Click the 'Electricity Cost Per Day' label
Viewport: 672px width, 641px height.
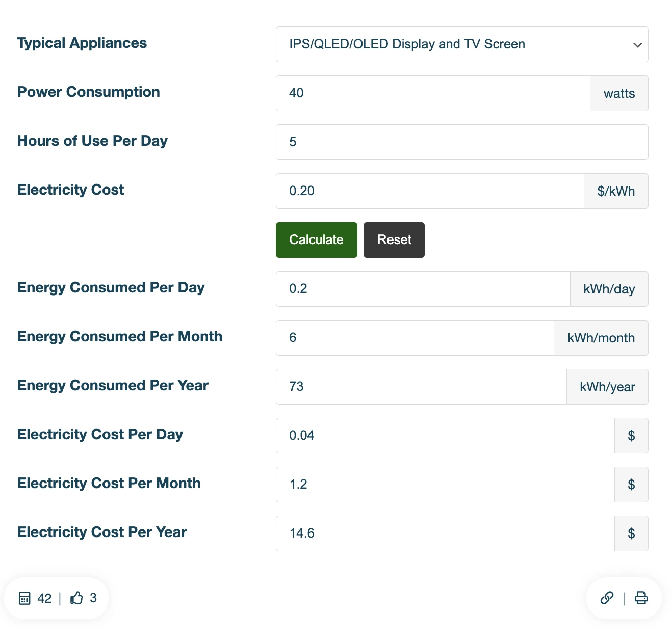click(100, 435)
